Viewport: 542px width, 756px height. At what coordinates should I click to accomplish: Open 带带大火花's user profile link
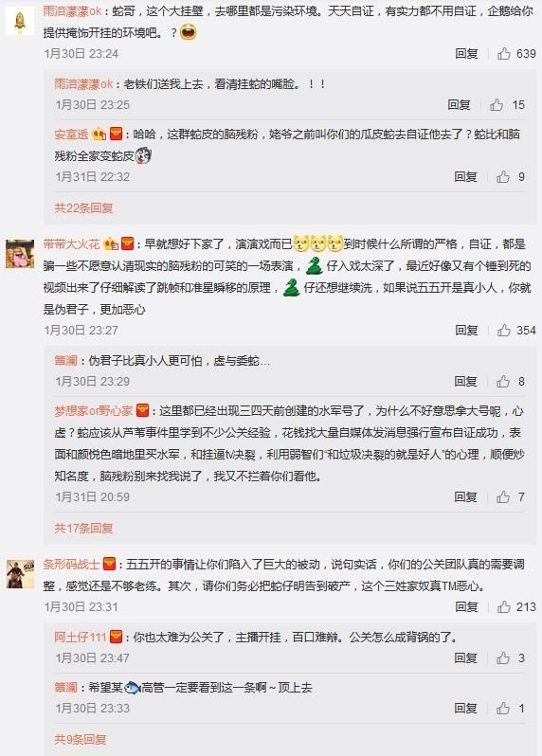[x=71, y=244]
